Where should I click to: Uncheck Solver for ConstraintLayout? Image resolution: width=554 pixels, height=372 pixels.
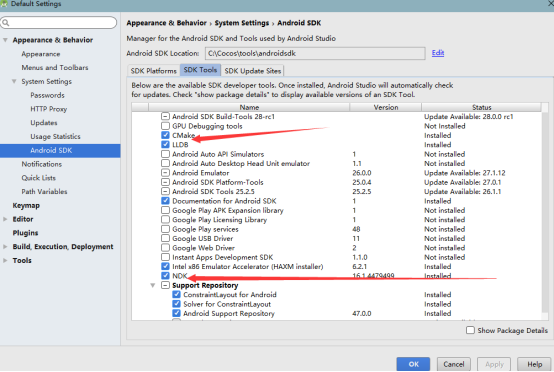[x=176, y=303]
